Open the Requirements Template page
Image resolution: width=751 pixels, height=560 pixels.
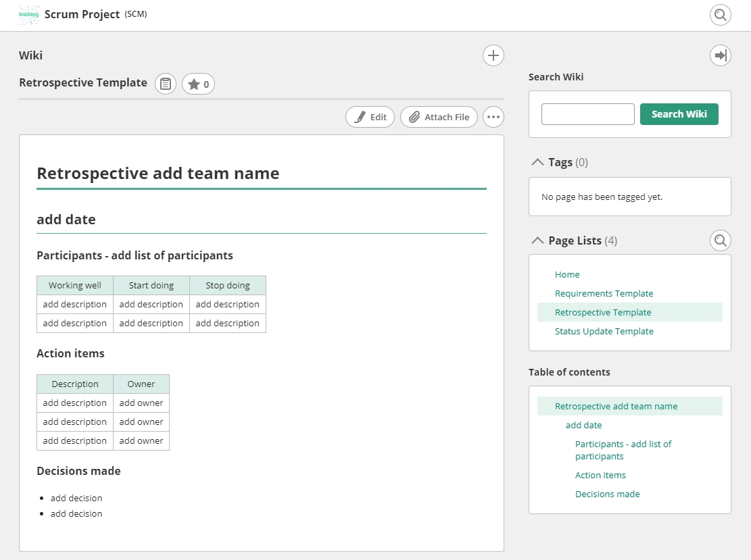[604, 293]
